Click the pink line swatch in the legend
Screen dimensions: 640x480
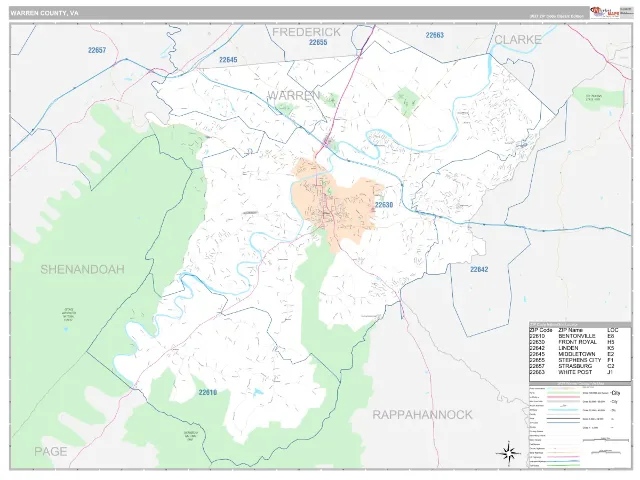coord(563,397)
